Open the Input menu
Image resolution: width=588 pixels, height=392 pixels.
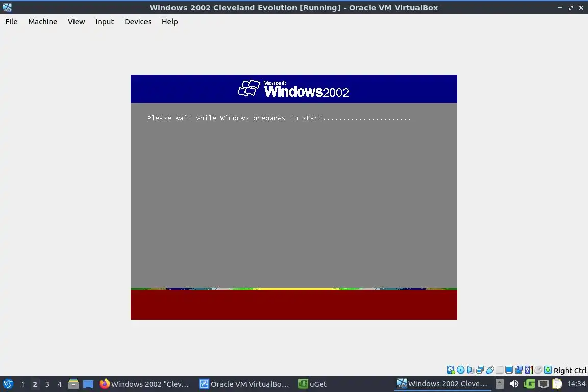[105, 22]
